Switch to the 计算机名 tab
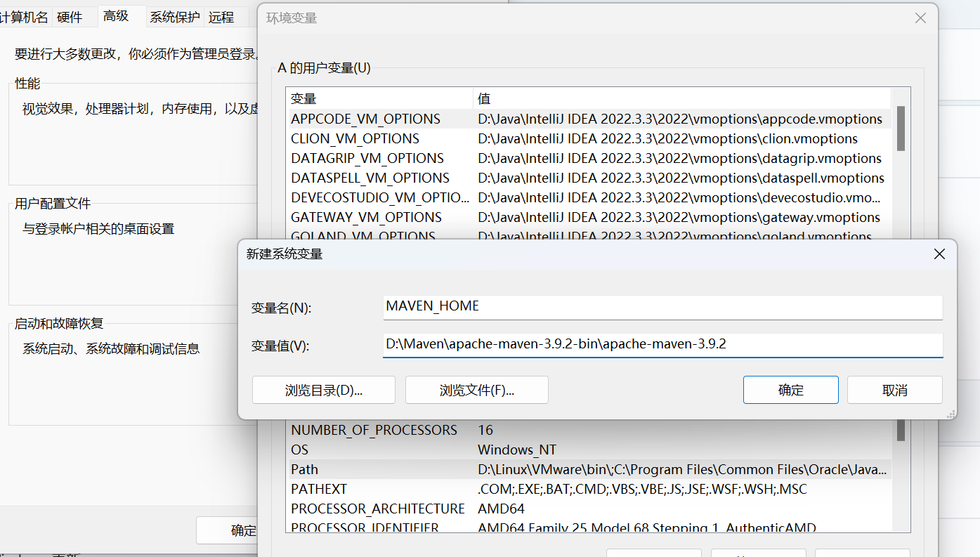Screen dimensions: 980x557 [24, 18]
